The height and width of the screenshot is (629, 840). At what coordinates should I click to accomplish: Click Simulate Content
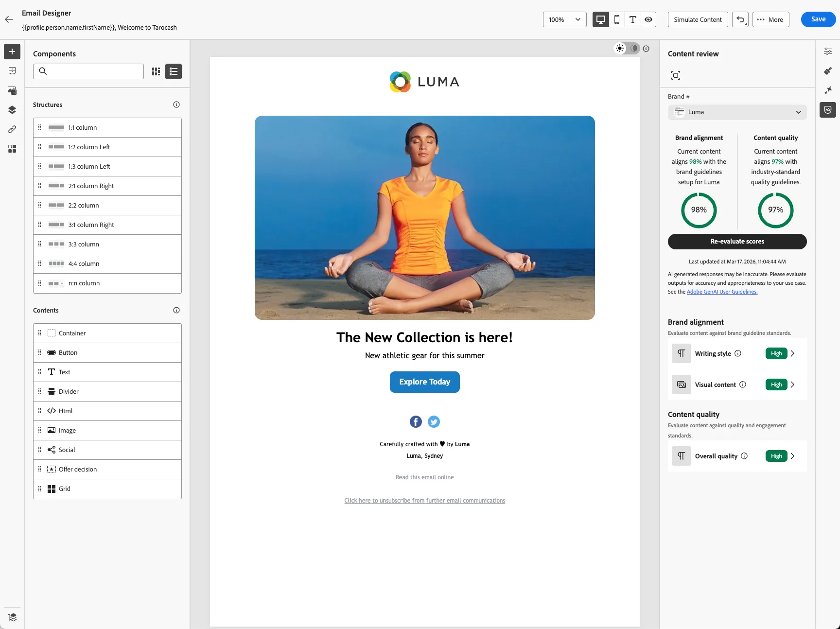click(x=698, y=19)
